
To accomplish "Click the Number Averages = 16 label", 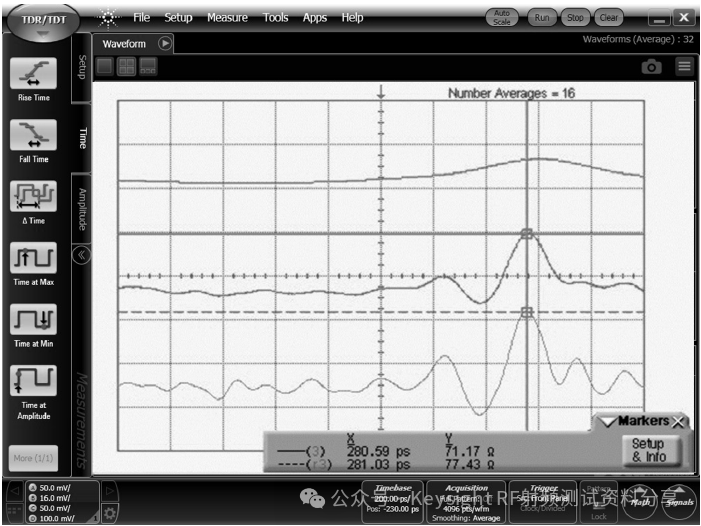I will click(x=511, y=93).
